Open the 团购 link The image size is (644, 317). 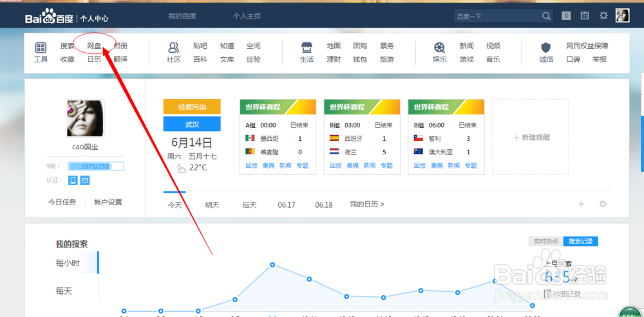[x=360, y=46]
